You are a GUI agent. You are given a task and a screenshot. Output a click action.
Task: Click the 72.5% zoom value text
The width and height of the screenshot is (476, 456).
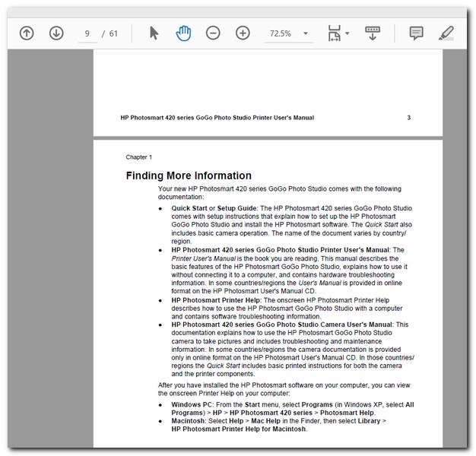tap(280, 34)
